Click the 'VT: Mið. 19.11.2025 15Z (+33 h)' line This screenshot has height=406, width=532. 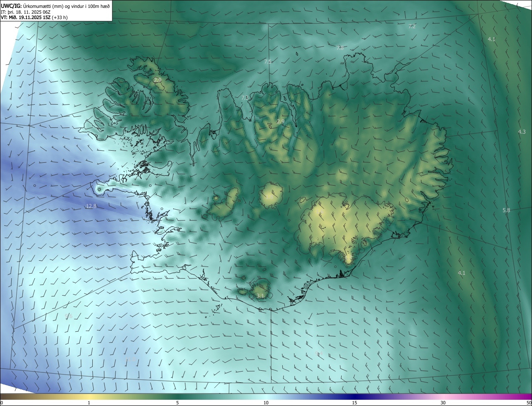point(34,17)
